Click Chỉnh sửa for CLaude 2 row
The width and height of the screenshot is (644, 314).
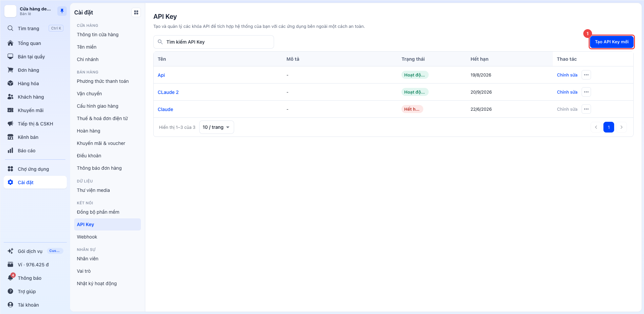(567, 92)
